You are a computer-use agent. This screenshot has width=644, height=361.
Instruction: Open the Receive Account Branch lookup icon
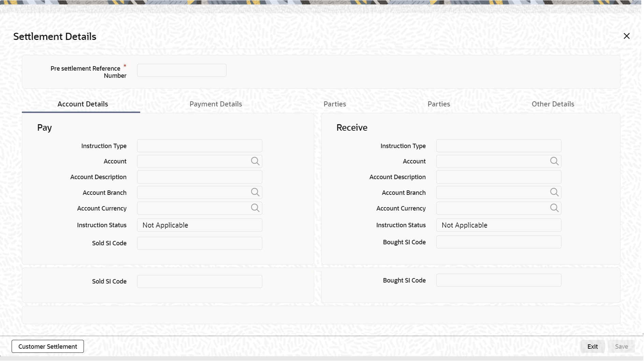click(x=554, y=192)
